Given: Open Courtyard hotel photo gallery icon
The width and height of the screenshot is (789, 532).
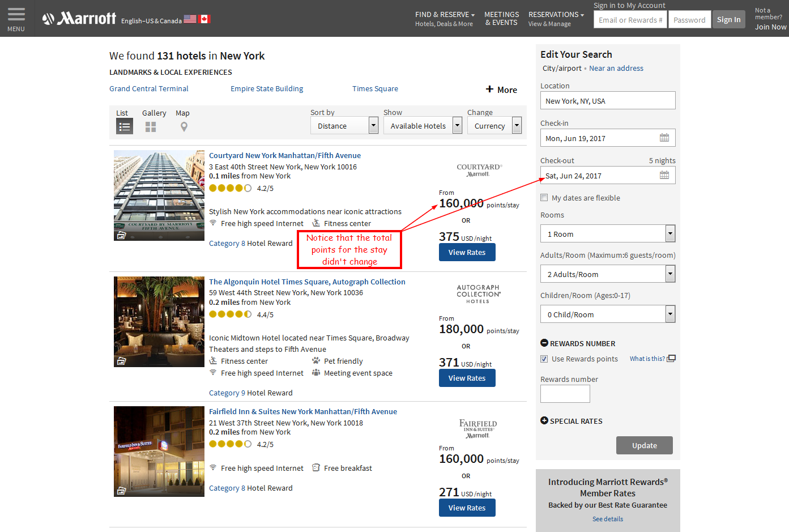Looking at the screenshot, I should pos(121,235).
